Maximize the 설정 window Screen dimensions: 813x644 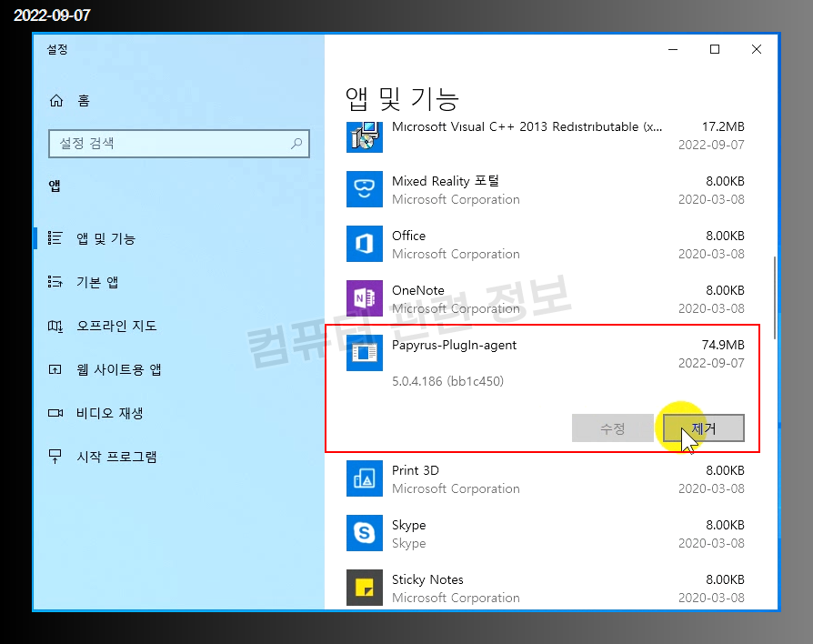[x=715, y=49]
